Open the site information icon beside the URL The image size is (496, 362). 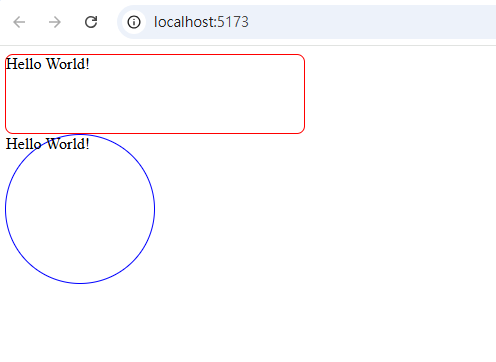point(134,22)
